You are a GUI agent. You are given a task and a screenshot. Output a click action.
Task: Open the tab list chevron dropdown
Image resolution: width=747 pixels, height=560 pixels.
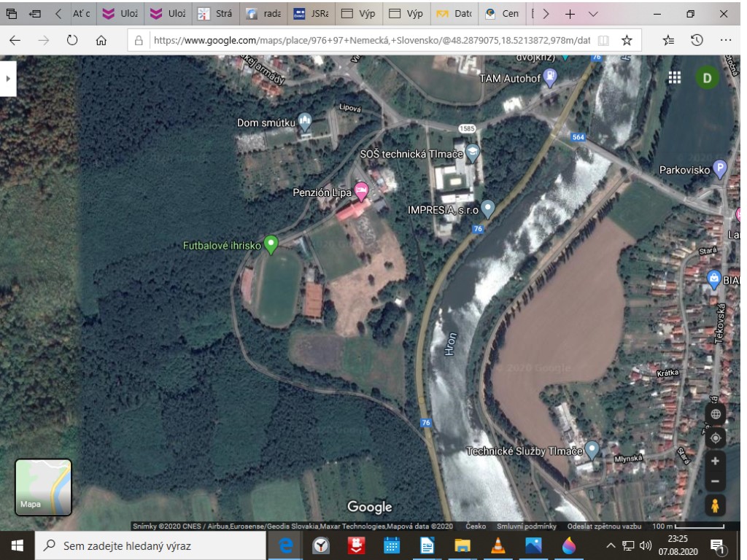[x=592, y=14]
